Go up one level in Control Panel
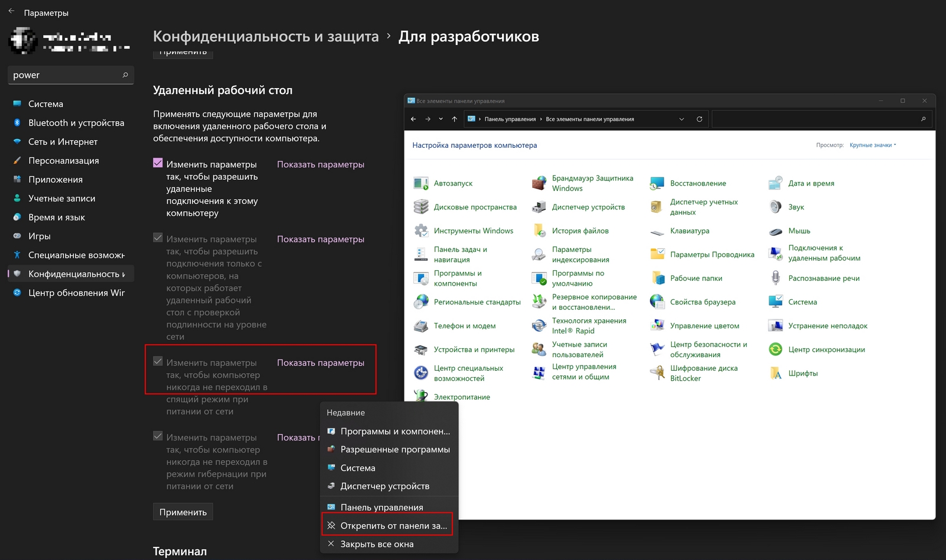 454,119
